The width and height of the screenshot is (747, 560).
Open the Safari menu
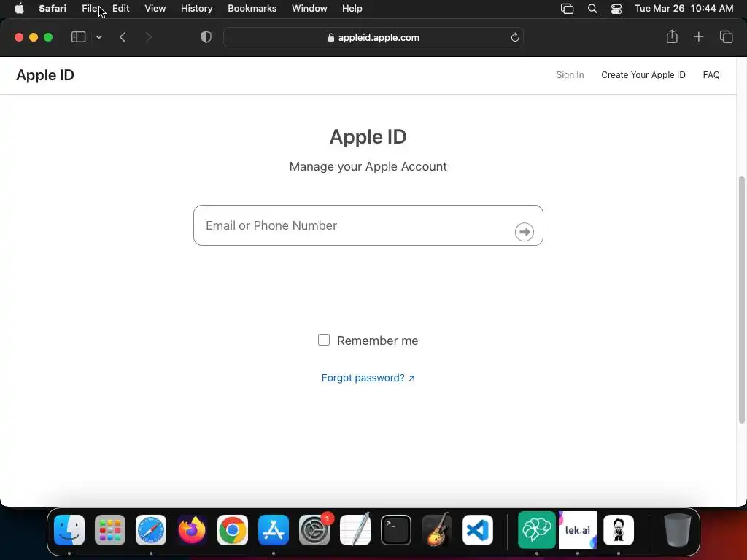[53, 9]
